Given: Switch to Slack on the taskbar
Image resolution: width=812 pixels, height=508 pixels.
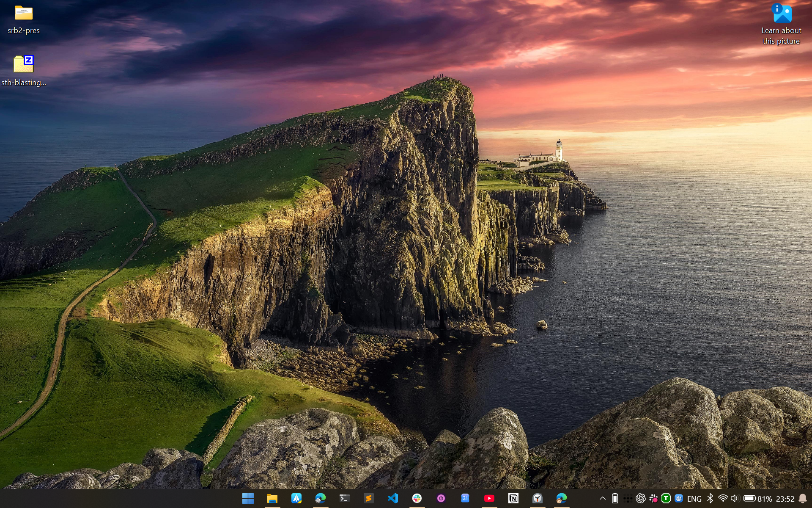Looking at the screenshot, I should (417, 498).
